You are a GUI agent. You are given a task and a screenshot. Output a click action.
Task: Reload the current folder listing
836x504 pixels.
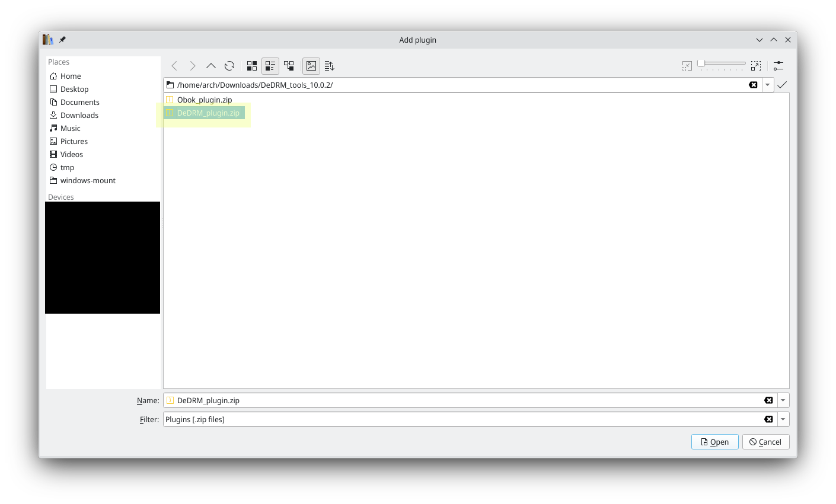tap(229, 66)
